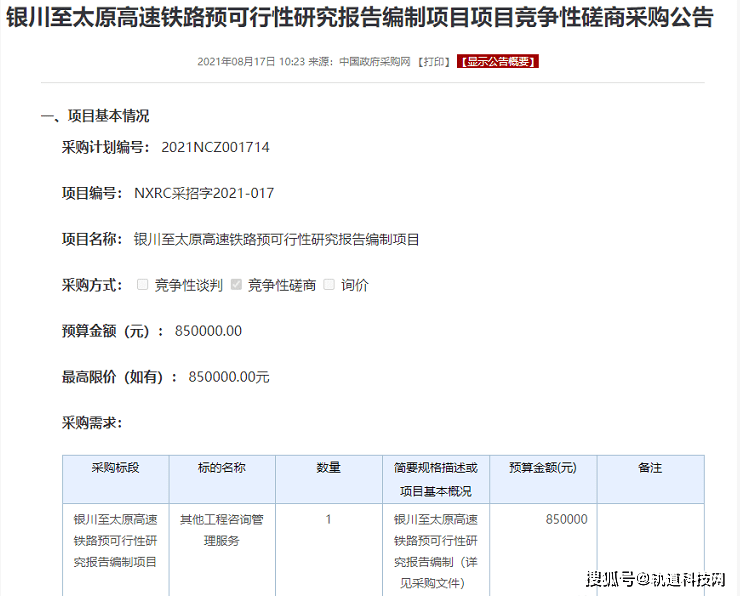
Task: Click the budget value 850000.00
Action: point(208,331)
